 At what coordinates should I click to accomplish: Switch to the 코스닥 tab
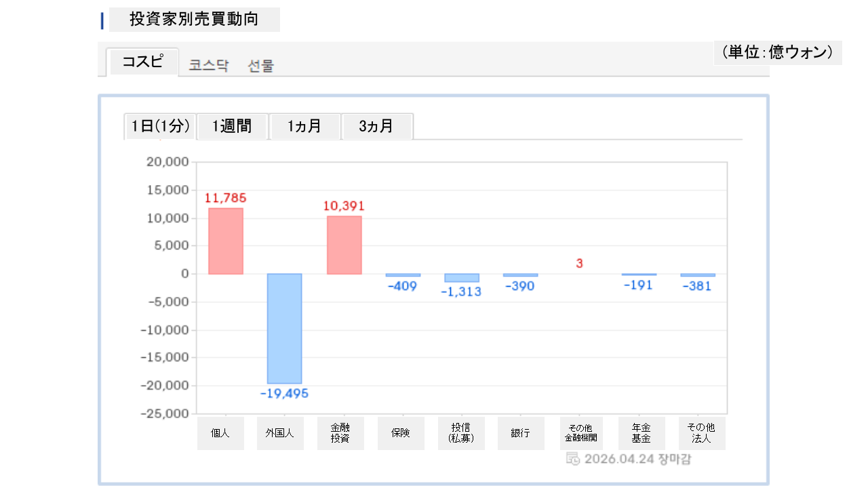[209, 66]
